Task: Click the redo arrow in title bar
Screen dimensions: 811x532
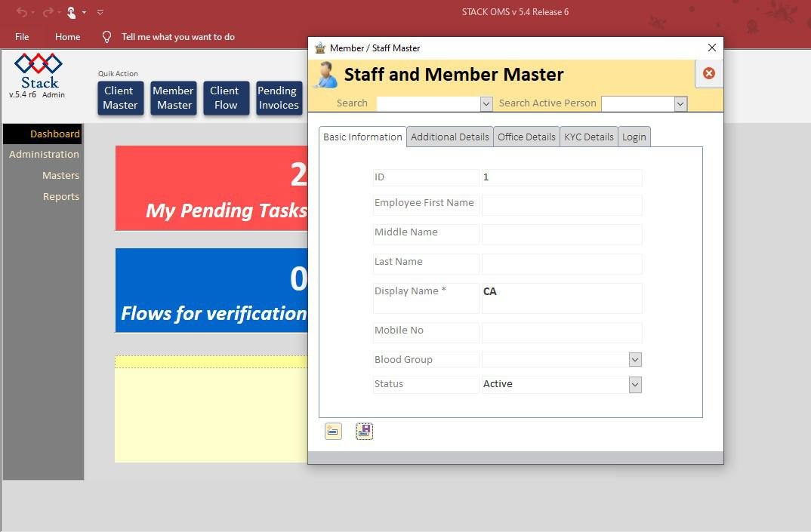Action: 48,11
